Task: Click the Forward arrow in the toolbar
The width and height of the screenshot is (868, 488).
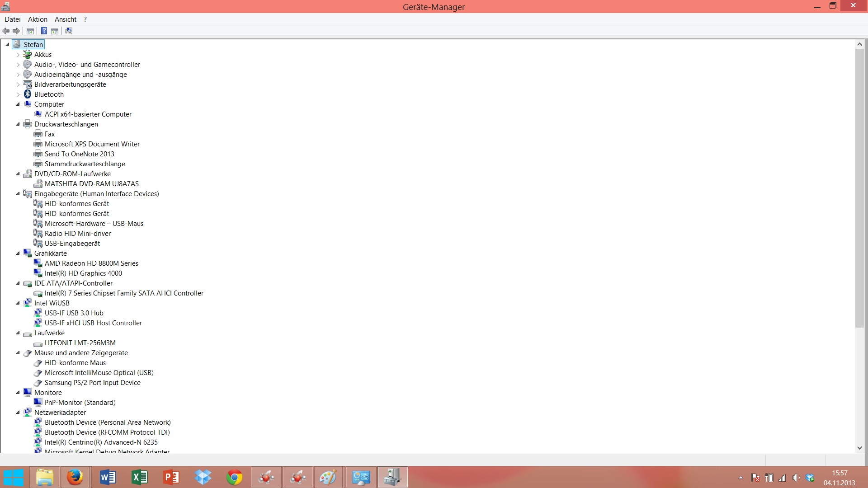Action: click(16, 31)
